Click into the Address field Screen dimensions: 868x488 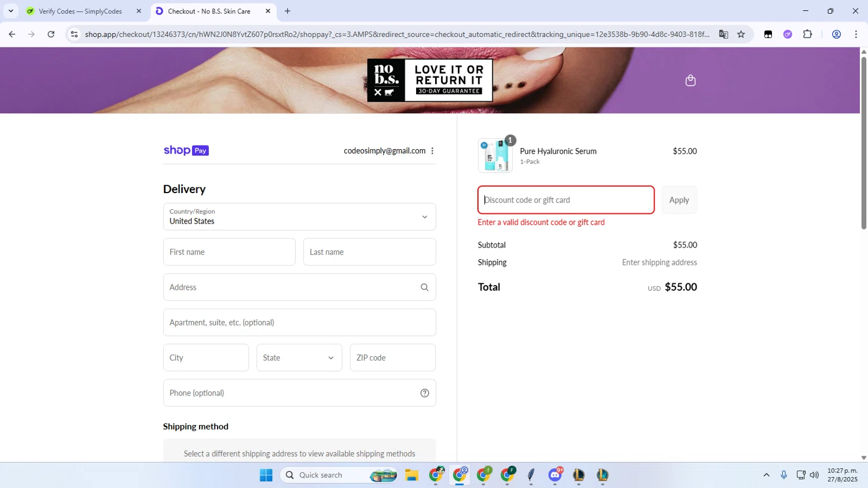pyautogui.click(x=299, y=287)
